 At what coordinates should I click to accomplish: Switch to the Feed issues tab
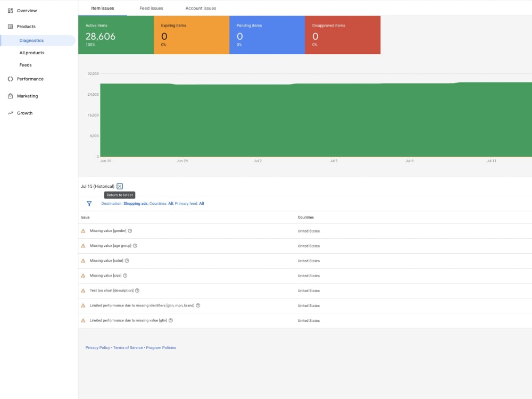point(151,8)
